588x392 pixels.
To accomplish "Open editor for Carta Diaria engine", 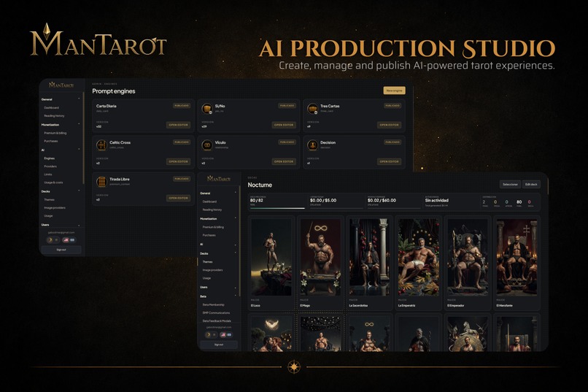I will pos(178,125).
